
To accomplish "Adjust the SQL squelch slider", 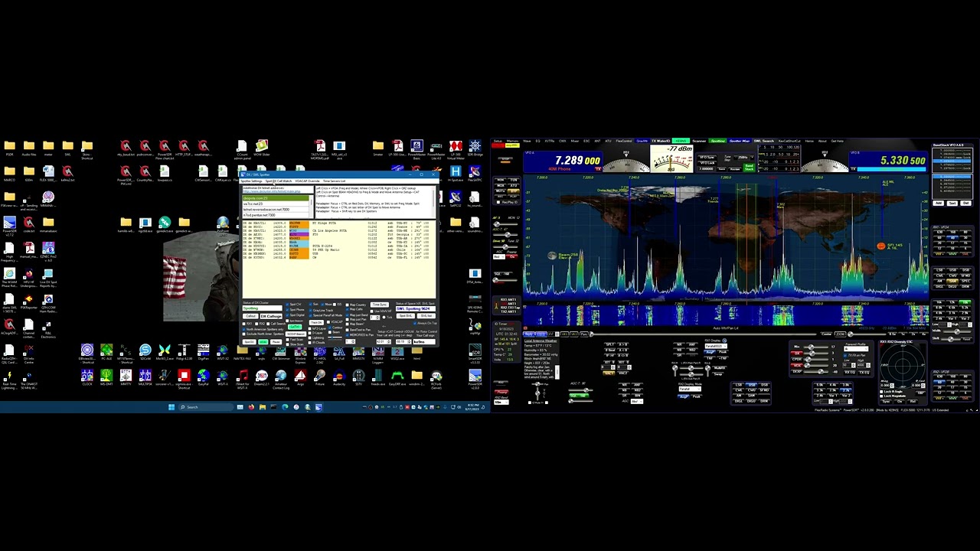I will pyautogui.click(x=505, y=280).
